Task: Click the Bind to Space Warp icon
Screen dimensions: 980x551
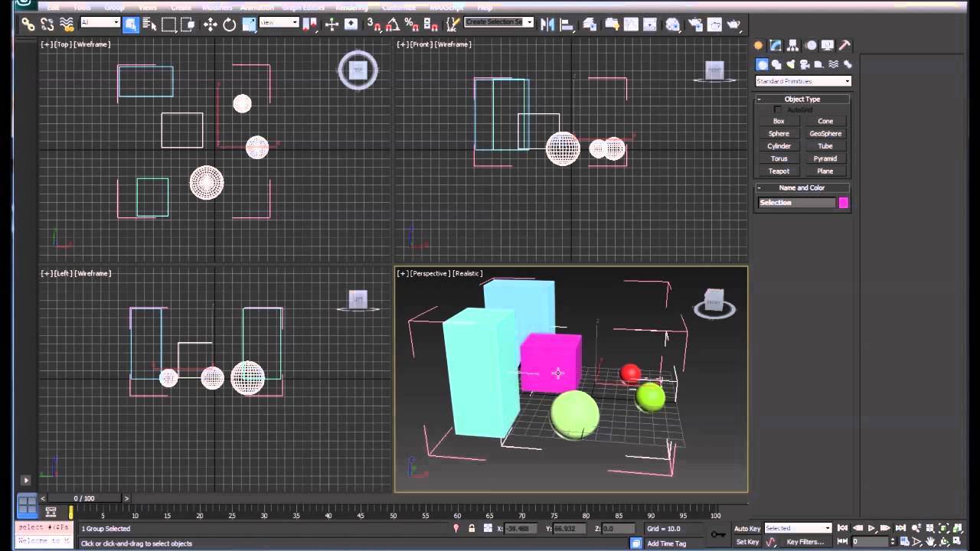Action: pyautogui.click(x=67, y=24)
